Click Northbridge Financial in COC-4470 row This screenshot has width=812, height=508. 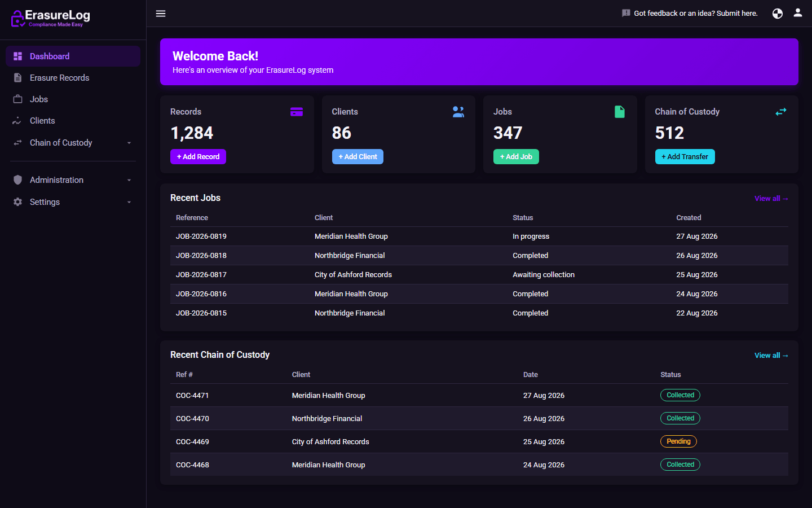(x=327, y=419)
